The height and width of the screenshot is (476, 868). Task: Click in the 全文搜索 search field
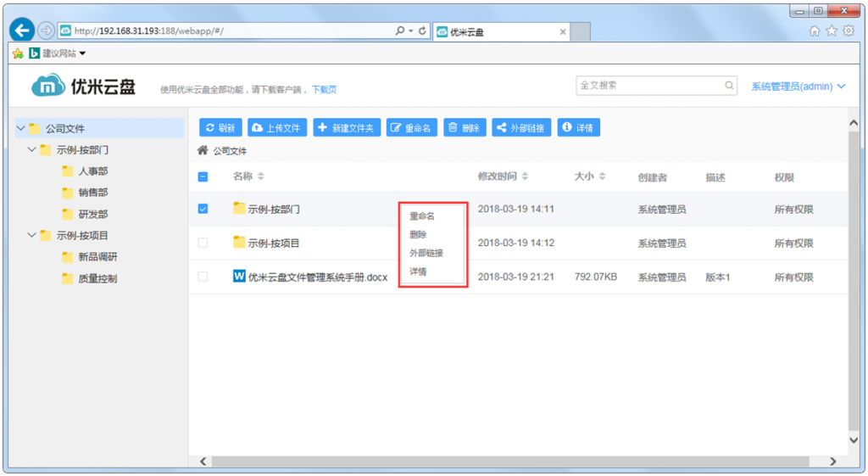point(648,86)
